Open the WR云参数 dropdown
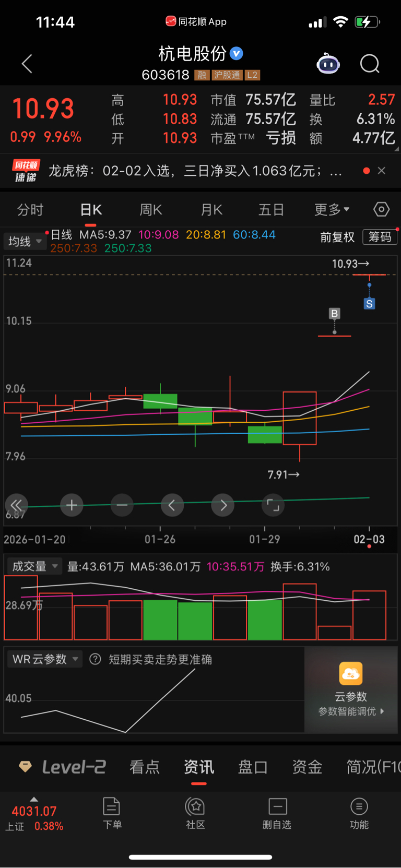Viewport: 401px width, 868px height. pos(45,659)
